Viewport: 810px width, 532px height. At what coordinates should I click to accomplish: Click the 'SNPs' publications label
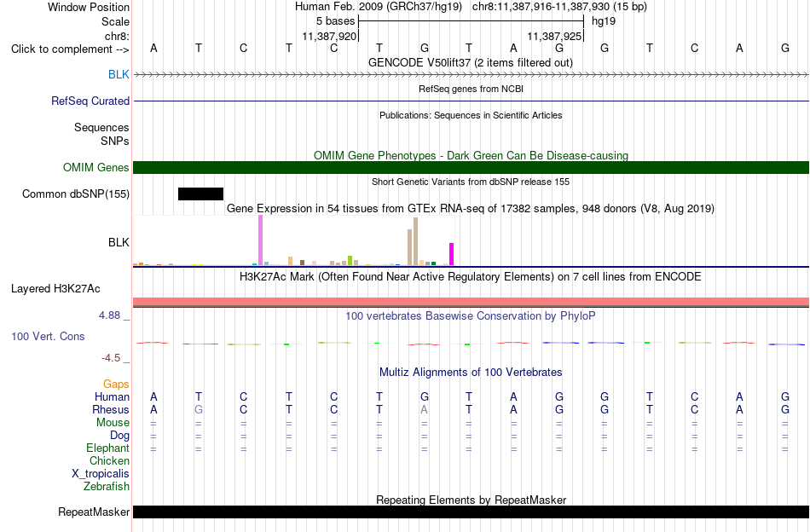pos(115,141)
